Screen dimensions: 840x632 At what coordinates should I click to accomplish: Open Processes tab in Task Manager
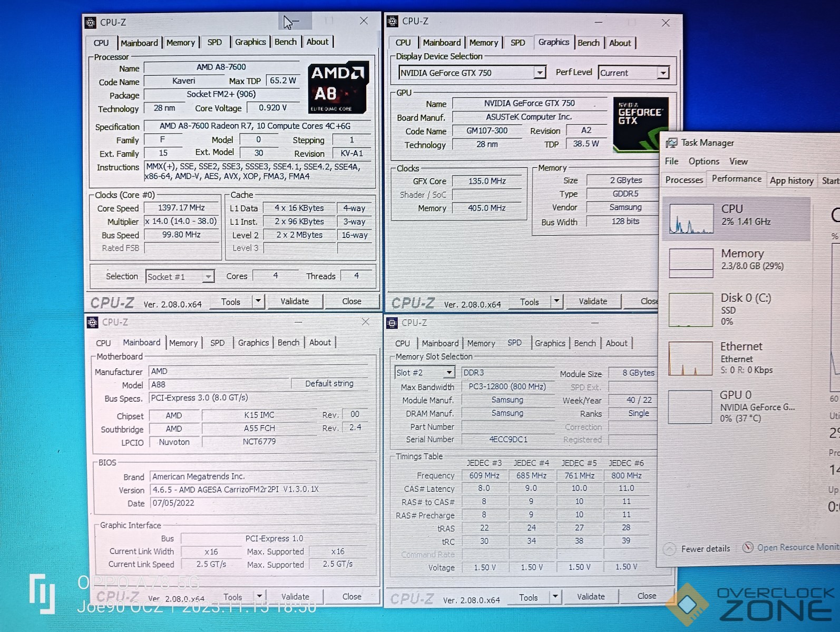click(684, 180)
